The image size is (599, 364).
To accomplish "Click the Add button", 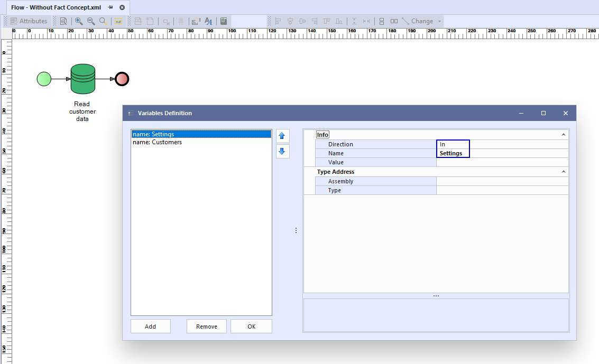I will (x=151, y=326).
